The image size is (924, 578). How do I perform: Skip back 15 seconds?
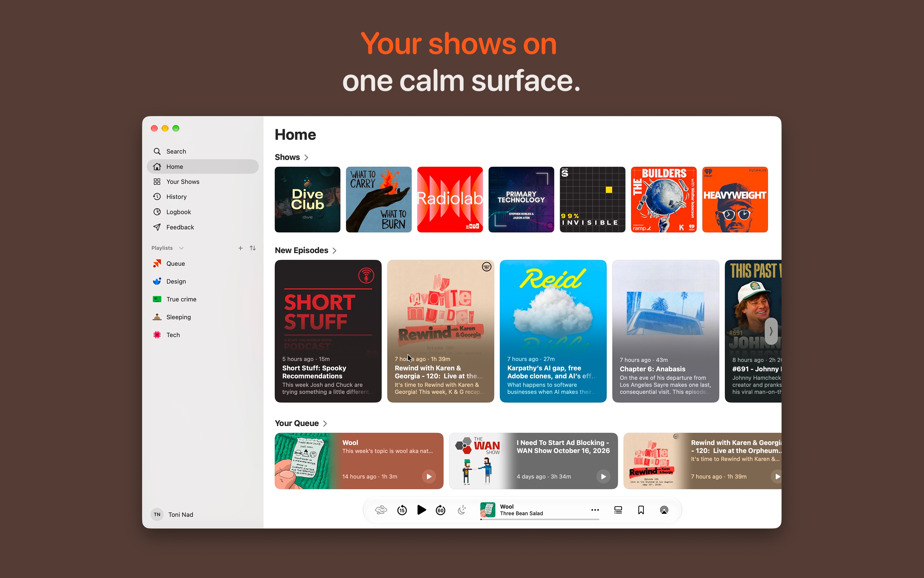pyautogui.click(x=402, y=510)
